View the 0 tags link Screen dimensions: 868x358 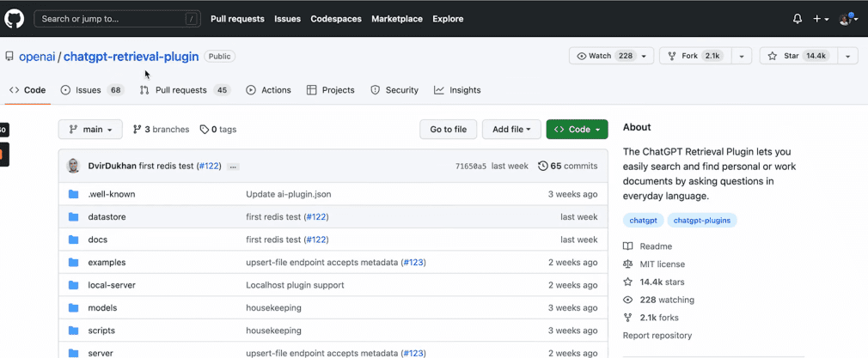coord(218,130)
